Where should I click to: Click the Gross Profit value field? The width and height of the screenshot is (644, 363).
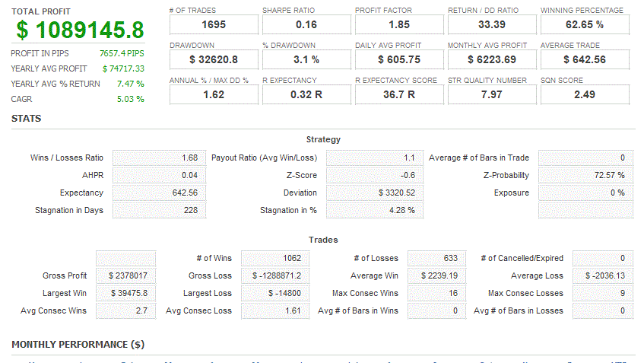pos(125,275)
